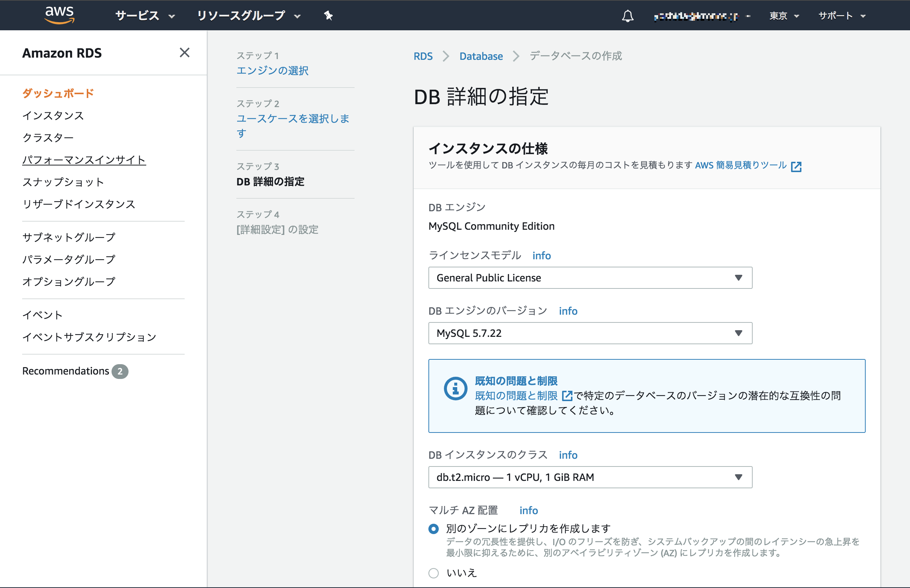
Task: Click step [詳細設定] の設定
Action: point(277,229)
